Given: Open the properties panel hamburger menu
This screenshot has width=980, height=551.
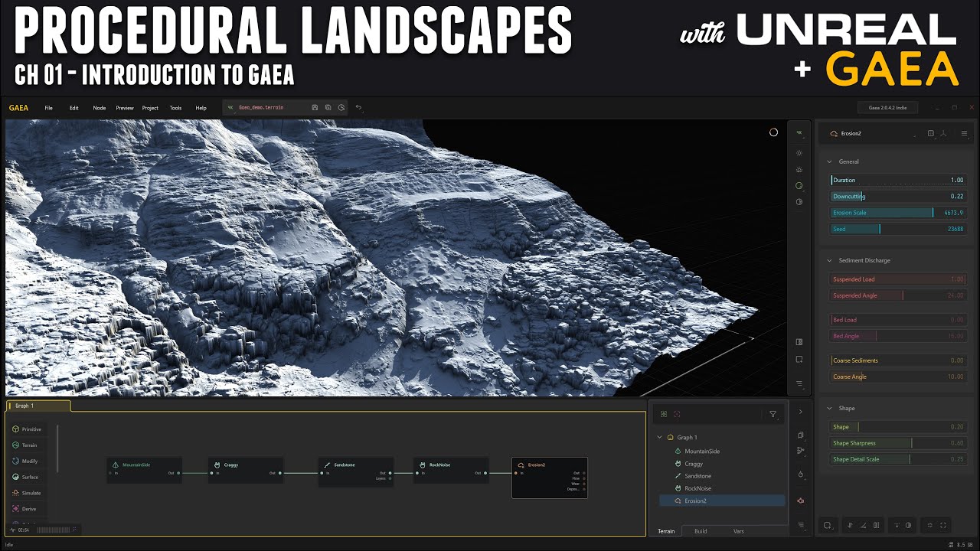Looking at the screenshot, I should (x=964, y=133).
